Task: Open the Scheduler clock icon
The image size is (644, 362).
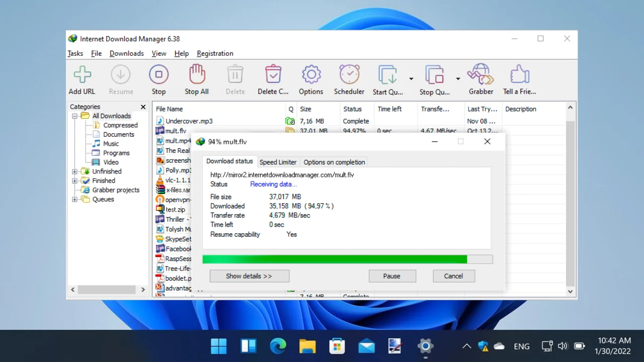Action: 349,74
